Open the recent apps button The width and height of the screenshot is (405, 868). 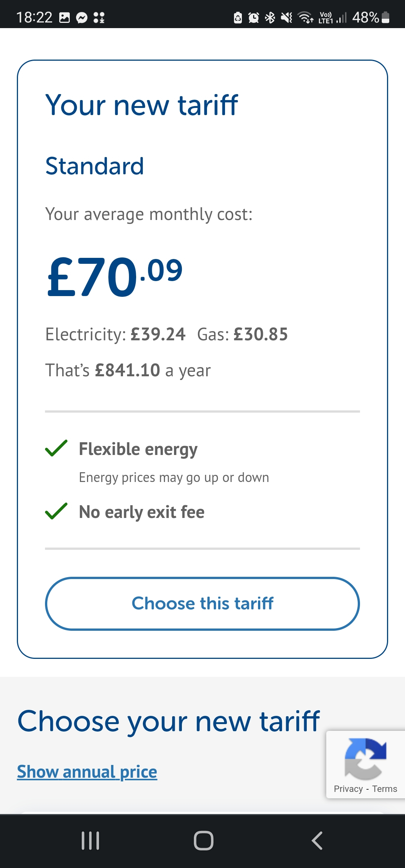[90, 841]
